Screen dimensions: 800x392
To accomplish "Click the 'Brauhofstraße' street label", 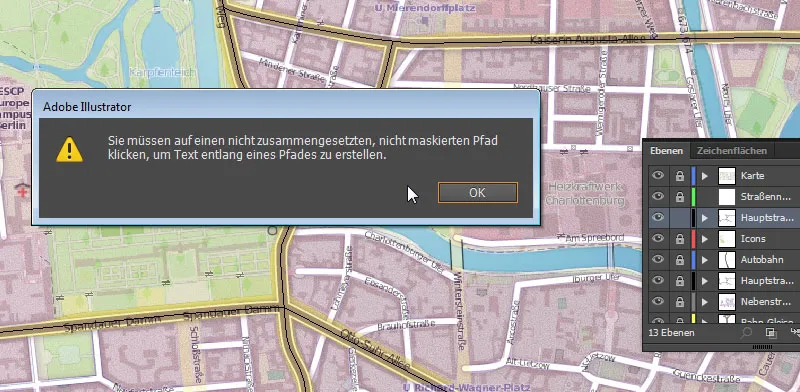I will point(406,325).
